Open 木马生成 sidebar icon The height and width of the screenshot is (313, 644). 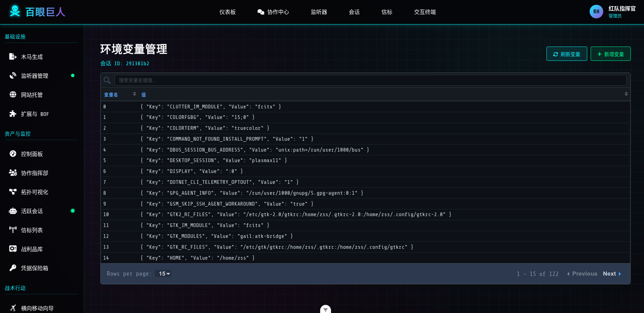13,57
